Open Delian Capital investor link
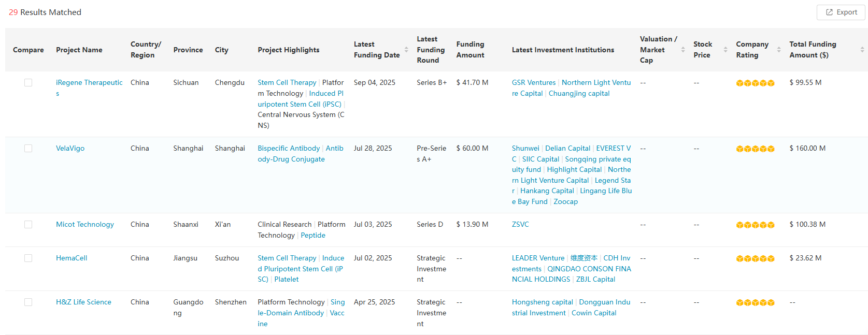The height and width of the screenshot is (335, 868). pos(567,148)
